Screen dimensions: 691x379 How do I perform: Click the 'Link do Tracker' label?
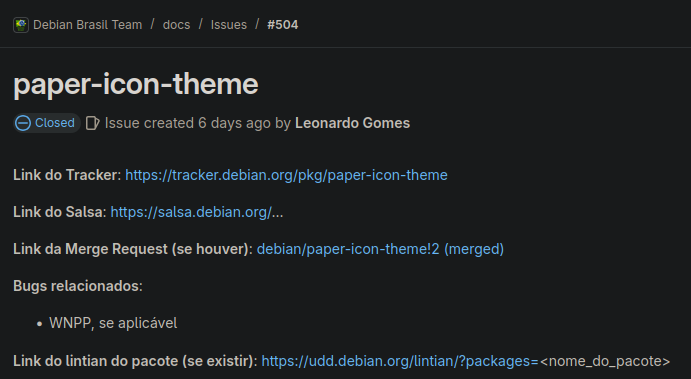67,175
